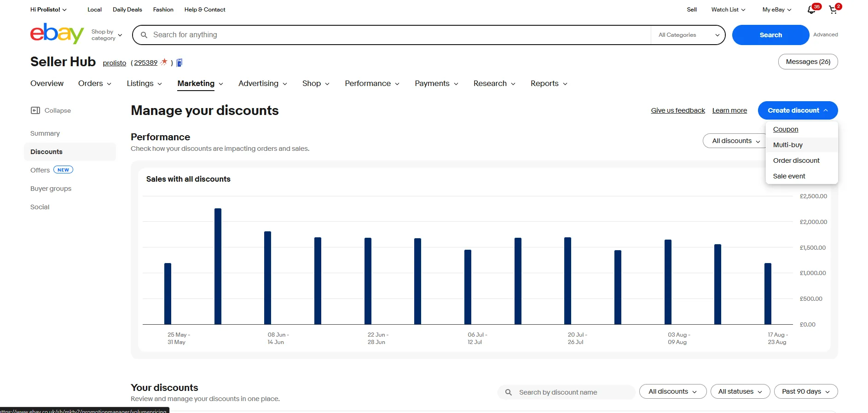
Task: Open Messages (26)
Action: tap(808, 62)
